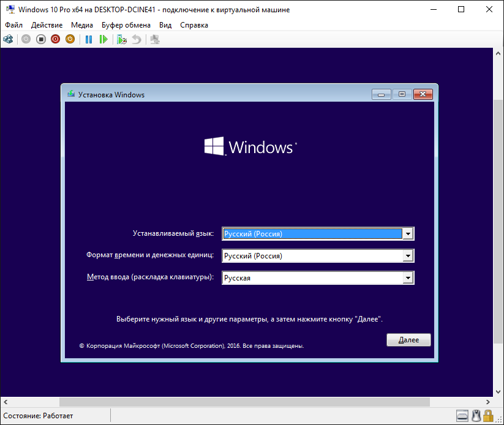Click the keyboard icon in the status bar
504x425 pixels.
462,416
